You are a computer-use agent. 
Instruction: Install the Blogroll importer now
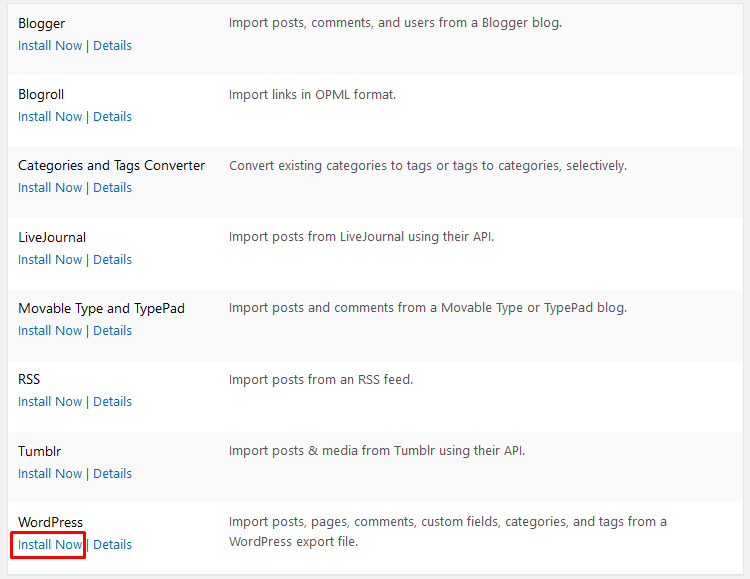pos(50,117)
